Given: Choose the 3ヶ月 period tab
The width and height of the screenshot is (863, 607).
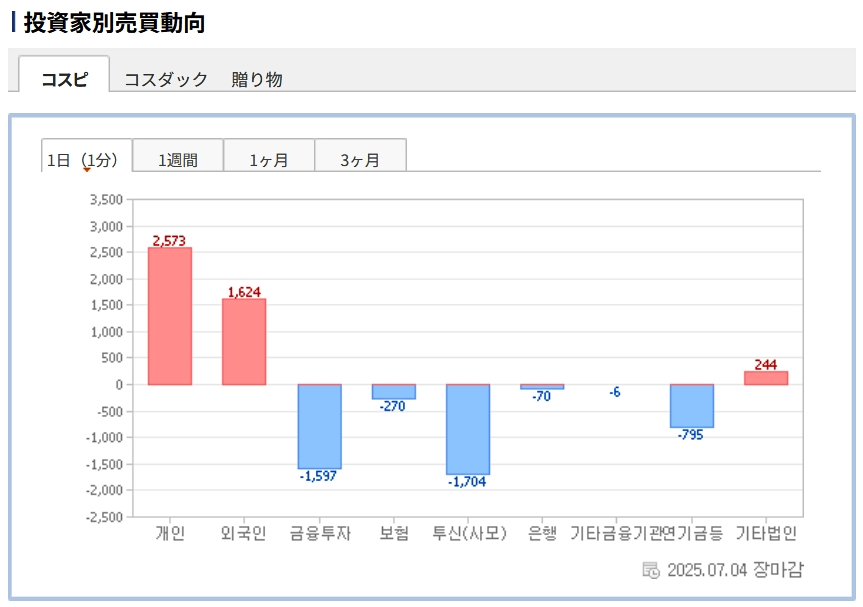Looking at the screenshot, I should 360,159.
